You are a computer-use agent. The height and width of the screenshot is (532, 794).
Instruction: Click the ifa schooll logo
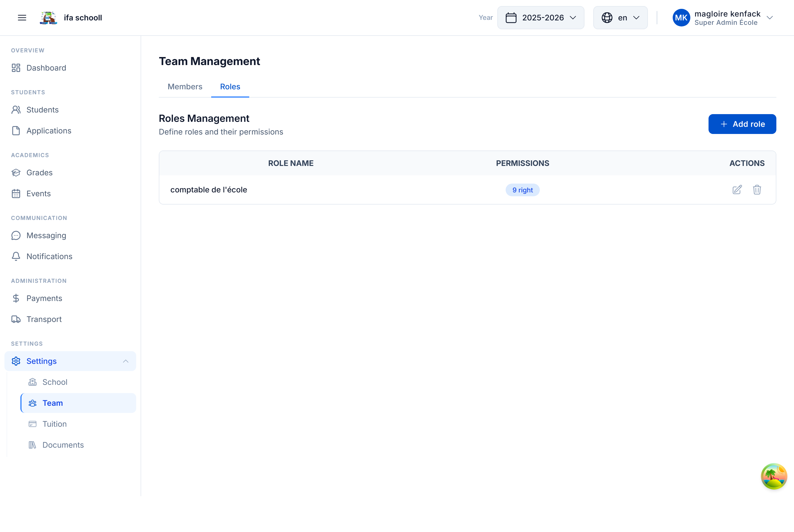coord(49,18)
